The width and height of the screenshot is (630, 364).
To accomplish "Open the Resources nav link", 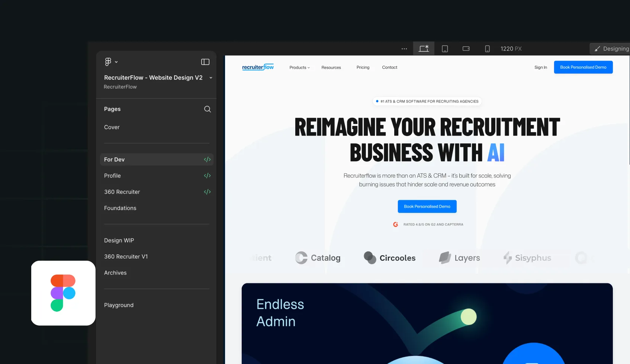I will [331, 68].
